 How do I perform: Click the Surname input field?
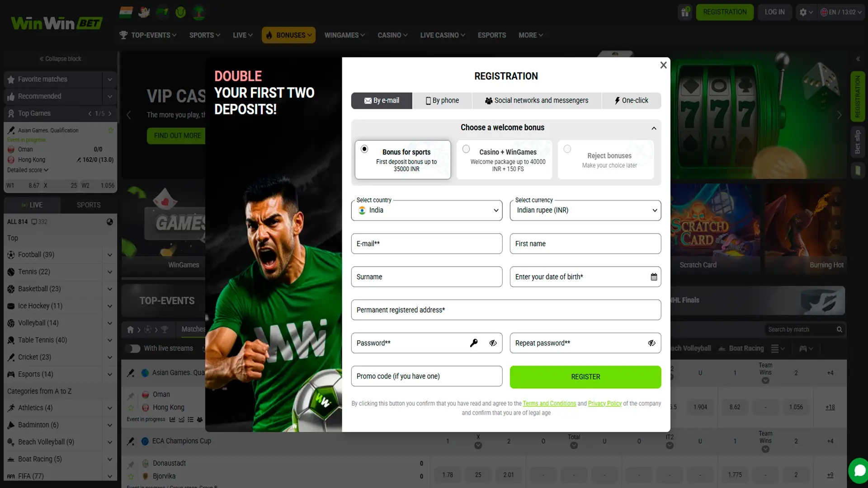[426, 277]
